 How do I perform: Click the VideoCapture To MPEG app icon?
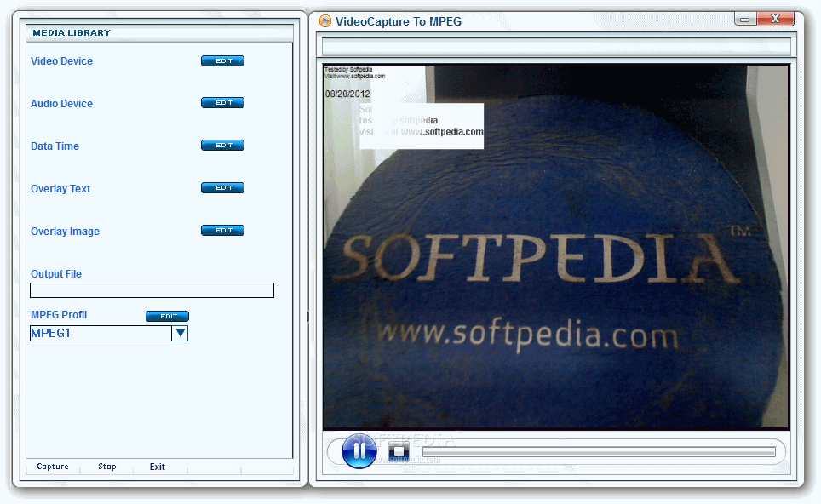[x=325, y=21]
